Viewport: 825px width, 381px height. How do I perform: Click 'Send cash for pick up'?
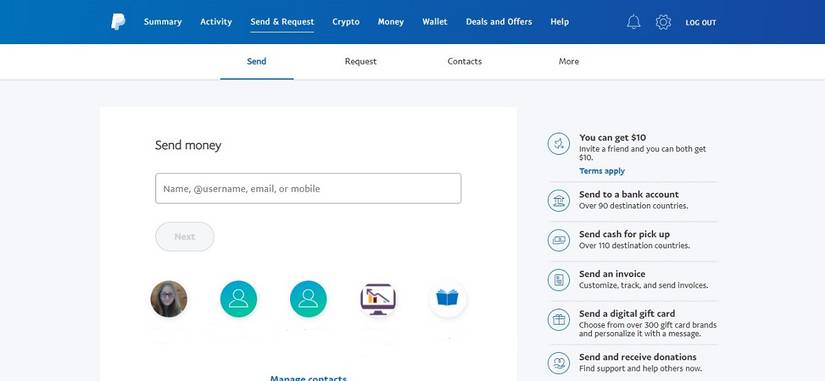tap(625, 234)
